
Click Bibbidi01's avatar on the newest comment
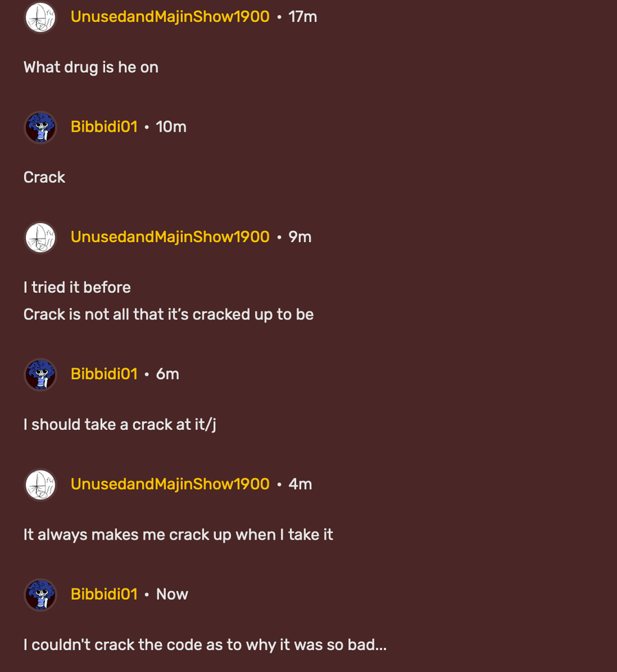click(x=40, y=595)
